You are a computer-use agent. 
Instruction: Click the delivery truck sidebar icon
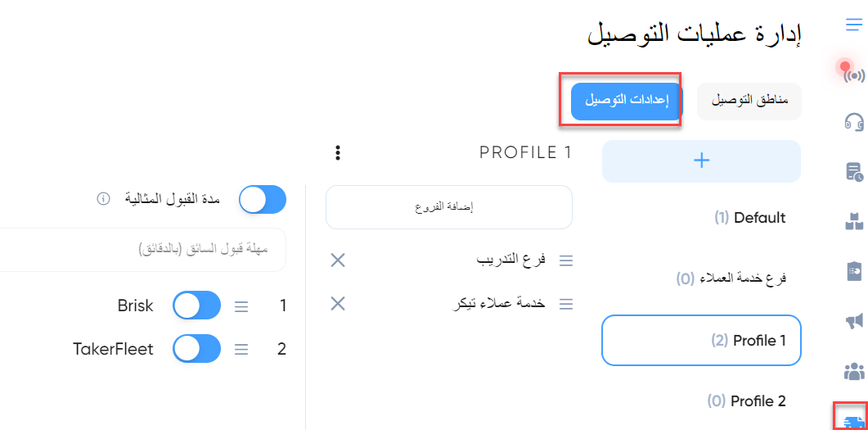click(852, 420)
